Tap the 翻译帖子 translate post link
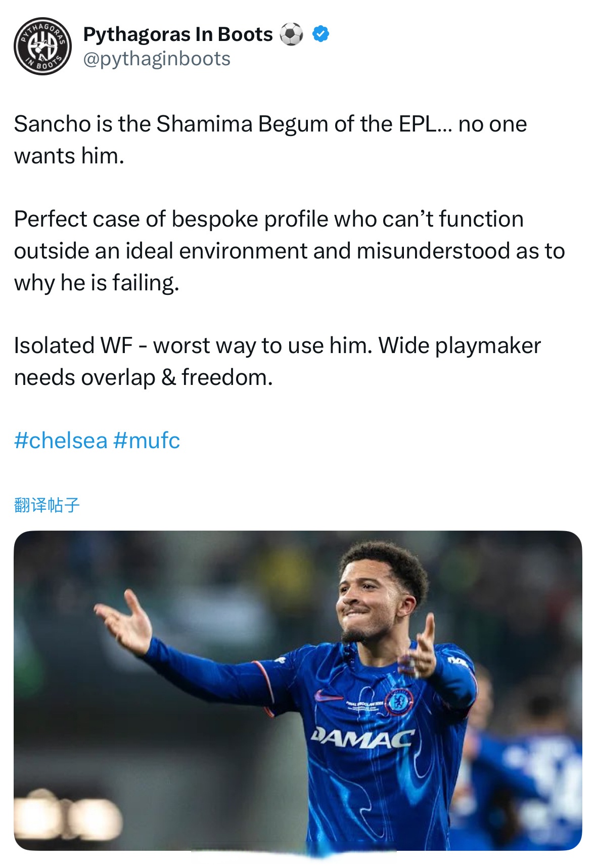The image size is (596, 868). click(x=47, y=505)
